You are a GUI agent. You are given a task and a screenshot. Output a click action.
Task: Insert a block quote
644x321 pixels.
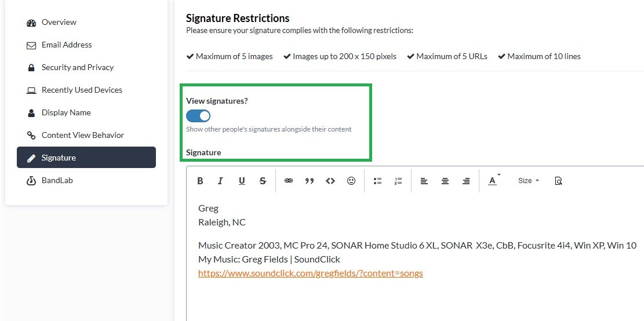(x=310, y=181)
